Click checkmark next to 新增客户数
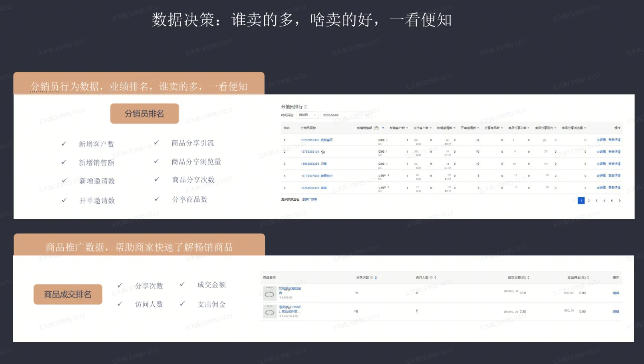 (64, 144)
